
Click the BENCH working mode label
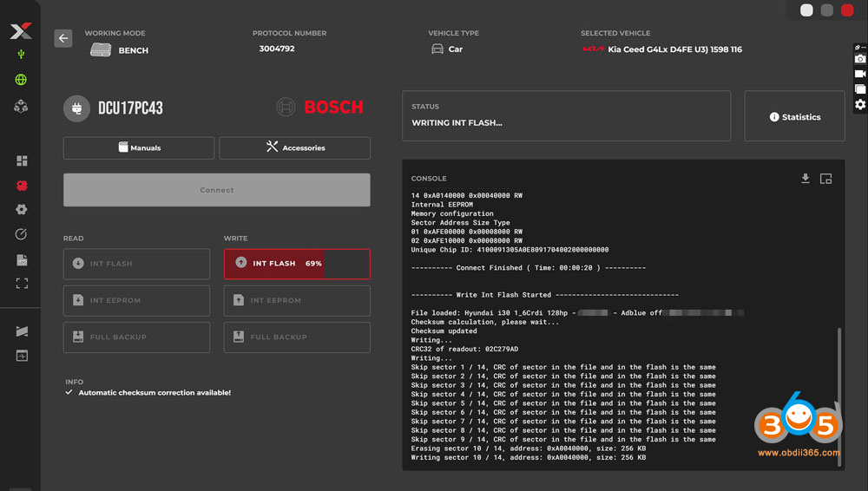pos(134,50)
